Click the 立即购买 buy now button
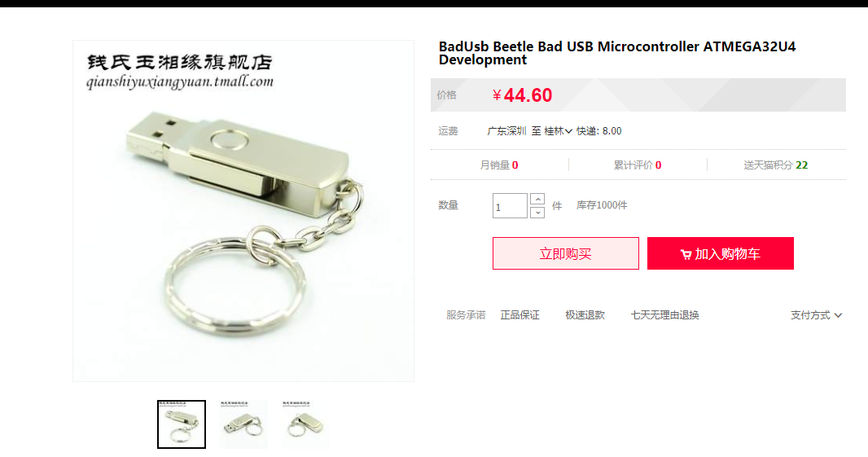 point(565,253)
